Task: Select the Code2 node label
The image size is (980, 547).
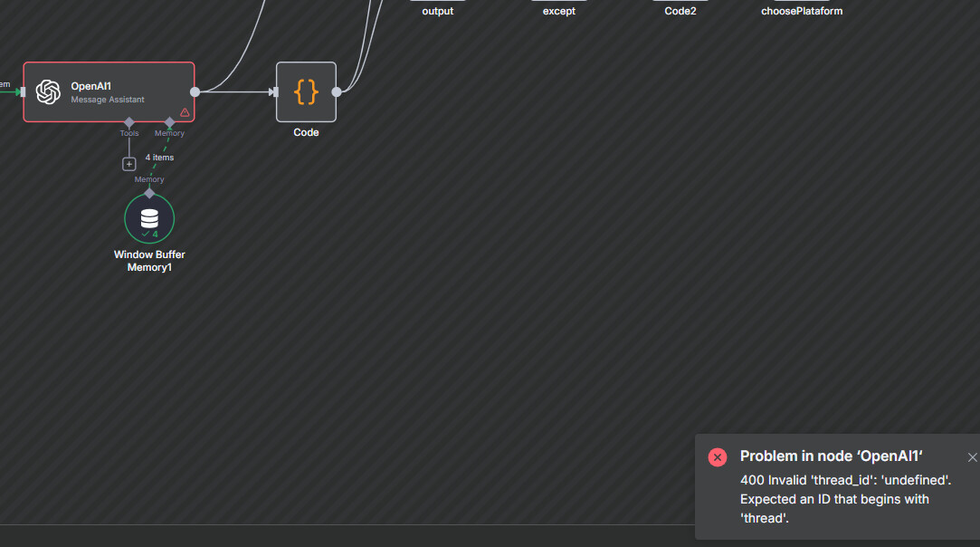Action: tap(680, 11)
